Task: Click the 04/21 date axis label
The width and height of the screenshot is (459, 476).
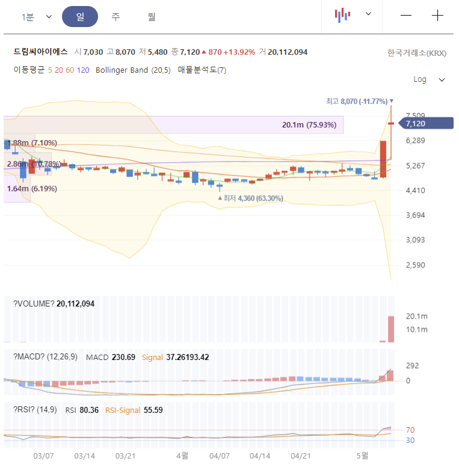Action: [300, 456]
